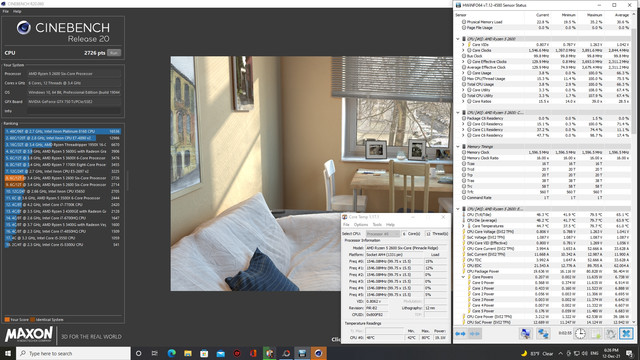Expand the Core VIDs row in HWiNFO
The image size is (640, 360).
(463, 44)
